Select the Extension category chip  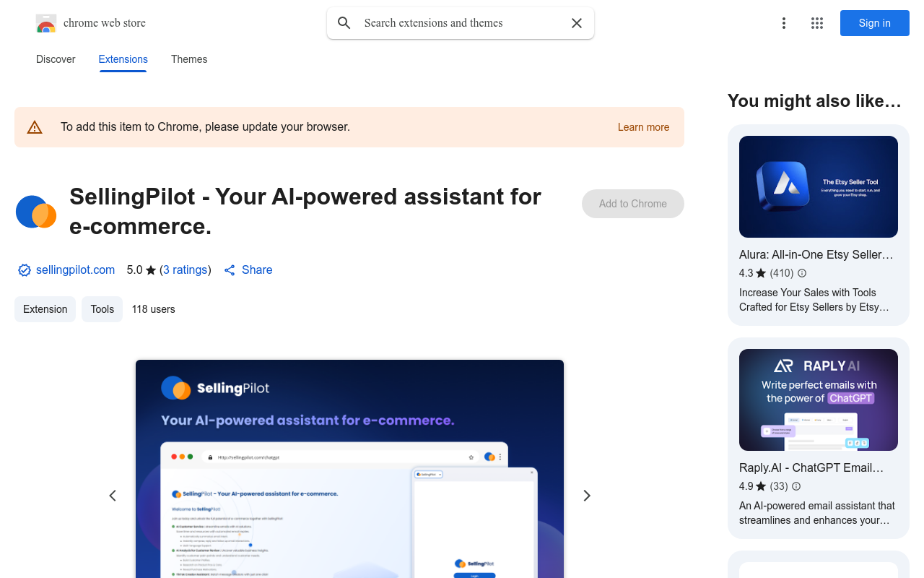click(x=45, y=309)
